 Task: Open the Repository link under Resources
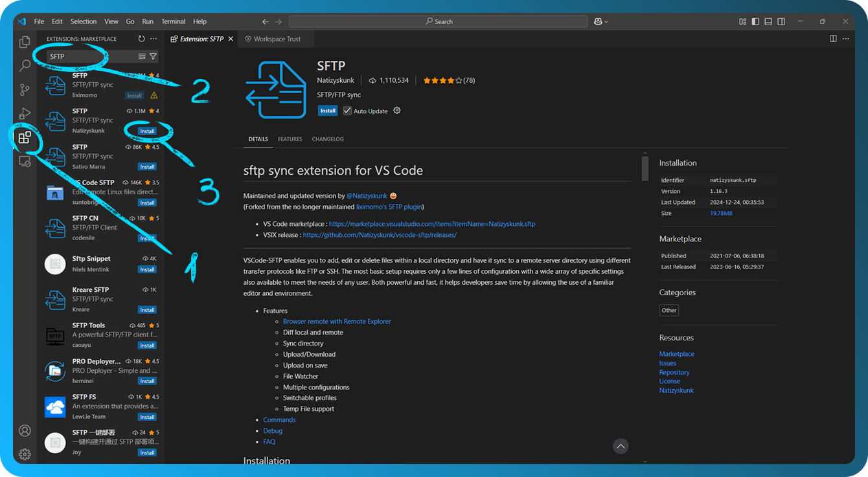pos(674,372)
